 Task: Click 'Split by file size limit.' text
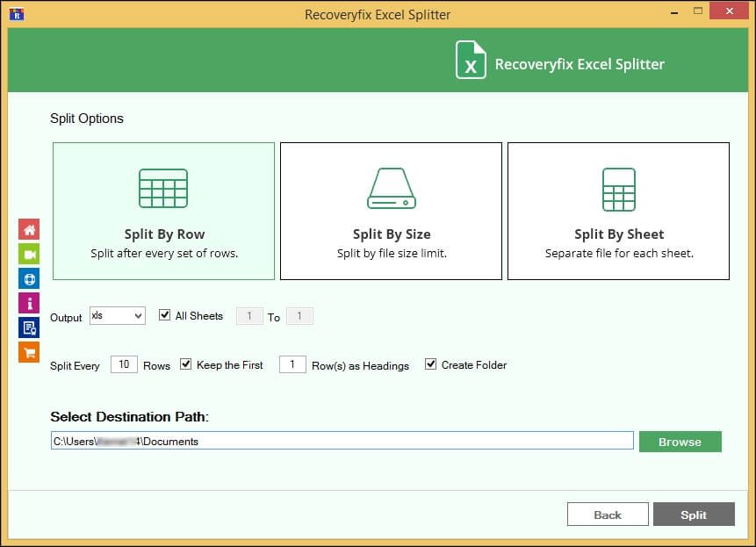[392, 254]
